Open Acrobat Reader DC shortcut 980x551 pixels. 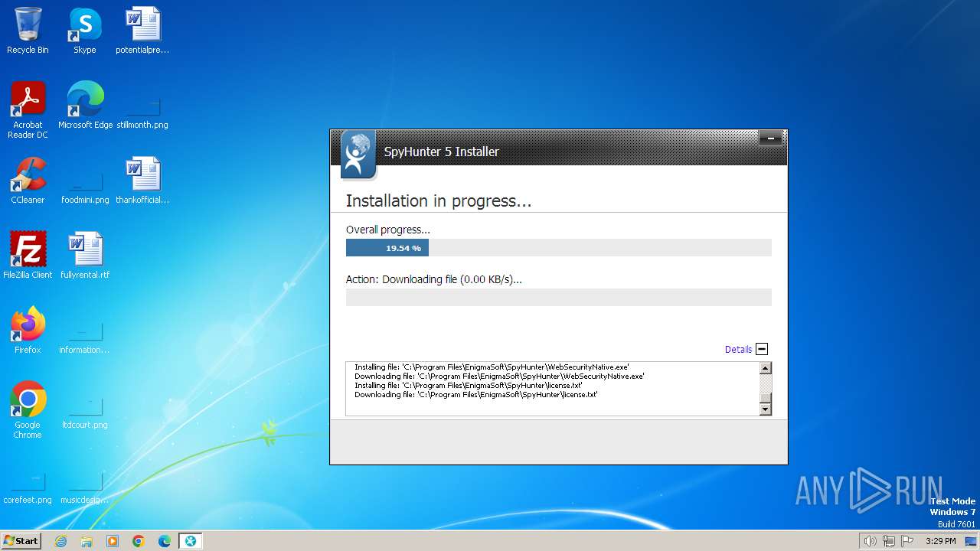click(28, 110)
